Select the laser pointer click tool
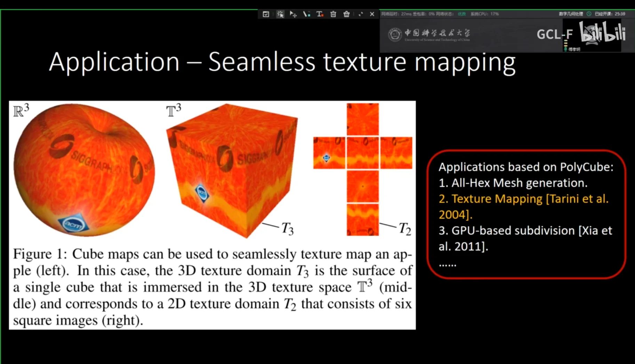This screenshot has height=364, width=635. click(280, 14)
